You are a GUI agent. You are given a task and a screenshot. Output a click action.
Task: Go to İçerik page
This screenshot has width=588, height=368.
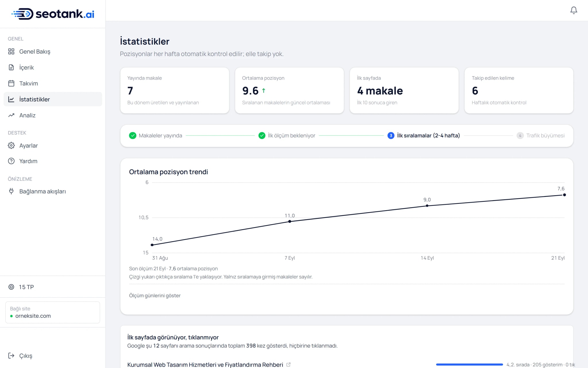tap(53, 67)
